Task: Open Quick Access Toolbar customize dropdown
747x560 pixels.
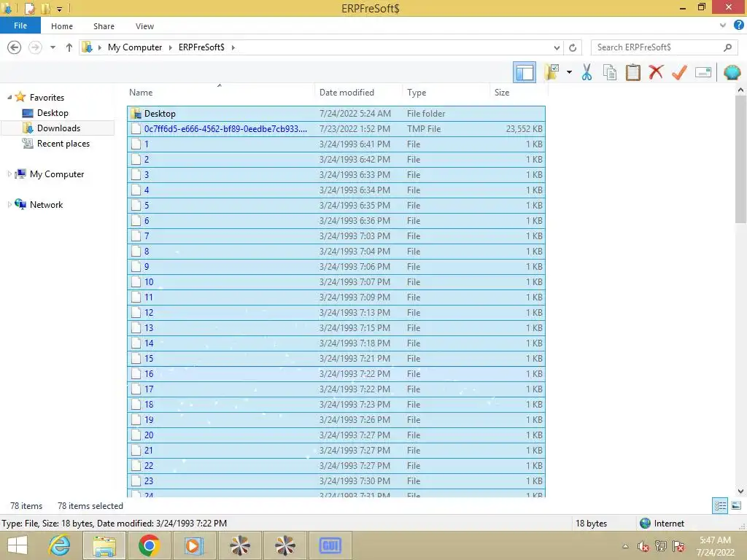Action: 60,9
